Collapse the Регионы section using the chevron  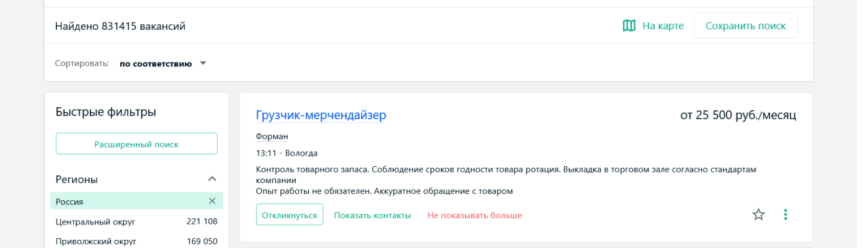coord(212,179)
